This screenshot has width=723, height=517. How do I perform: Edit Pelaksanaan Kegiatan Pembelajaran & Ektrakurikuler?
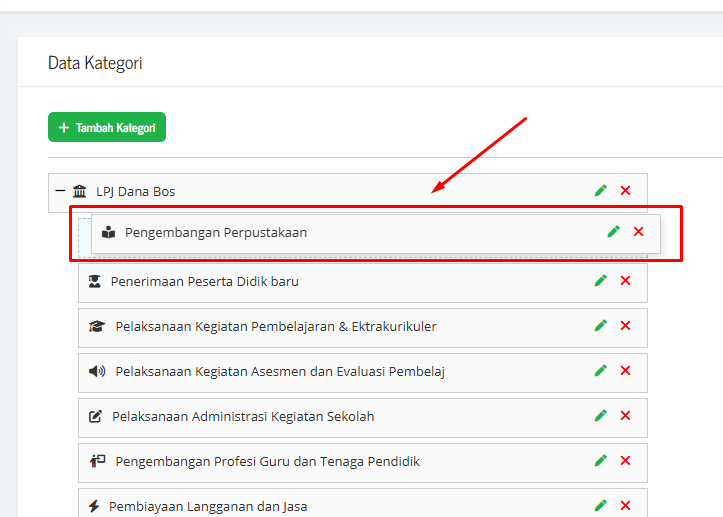tap(601, 326)
